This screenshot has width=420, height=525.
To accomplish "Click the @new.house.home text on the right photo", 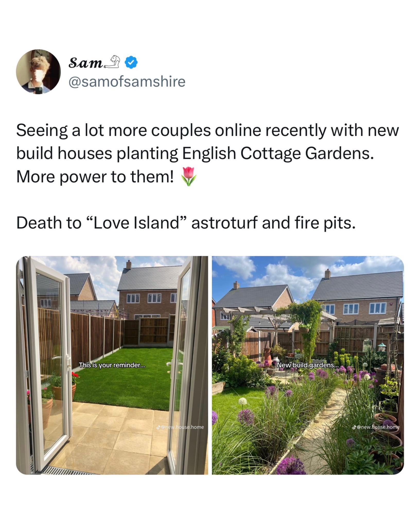I will pyautogui.click(x=378, y=427).
